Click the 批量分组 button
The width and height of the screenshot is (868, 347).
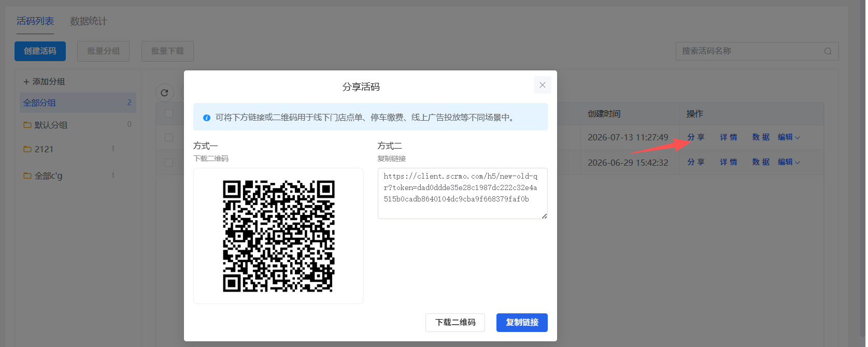point(103,51)
